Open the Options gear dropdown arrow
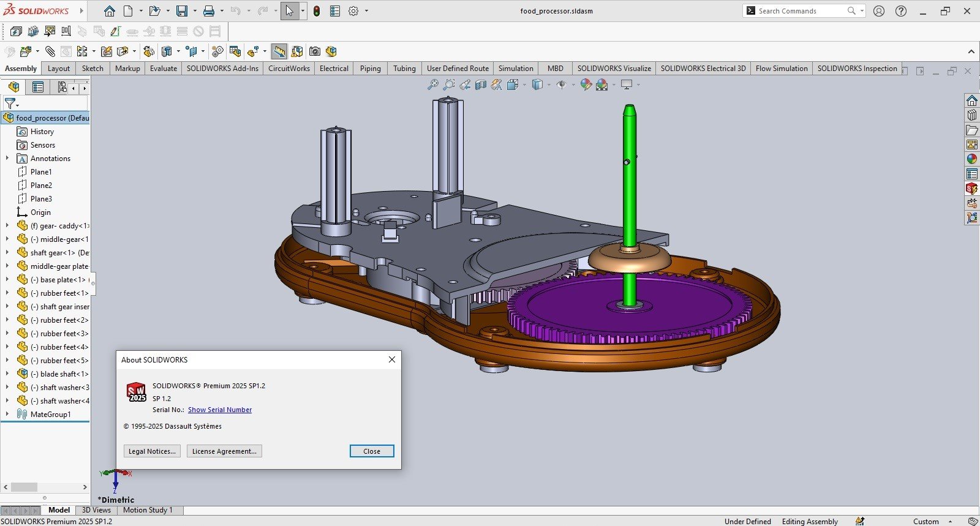 tap(367, 11)
